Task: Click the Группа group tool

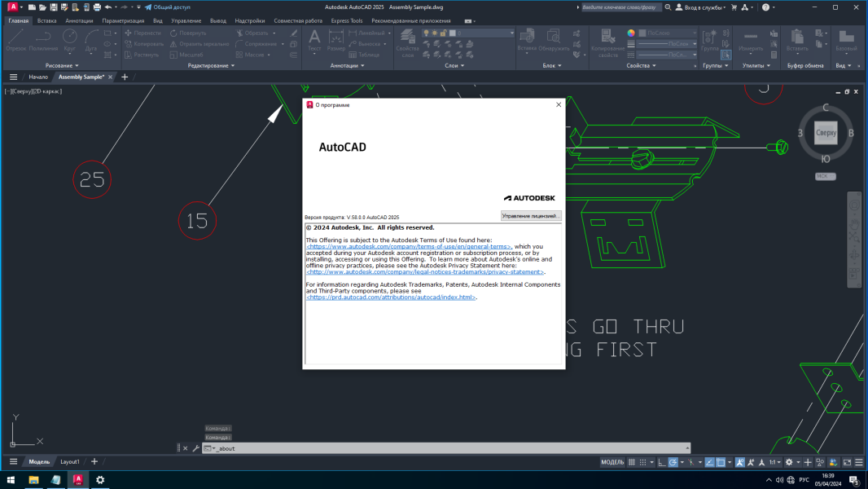Action: pos(709,41)
